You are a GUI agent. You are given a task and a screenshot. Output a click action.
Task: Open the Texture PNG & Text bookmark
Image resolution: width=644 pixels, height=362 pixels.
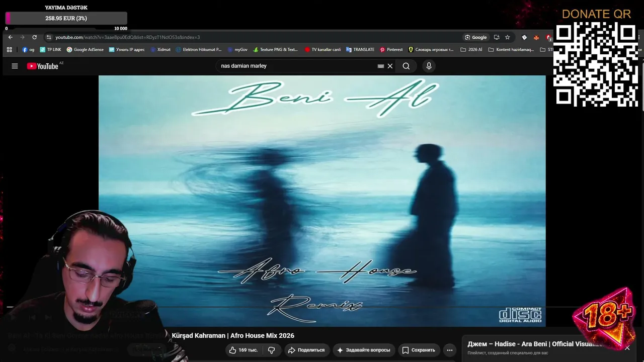276,50
